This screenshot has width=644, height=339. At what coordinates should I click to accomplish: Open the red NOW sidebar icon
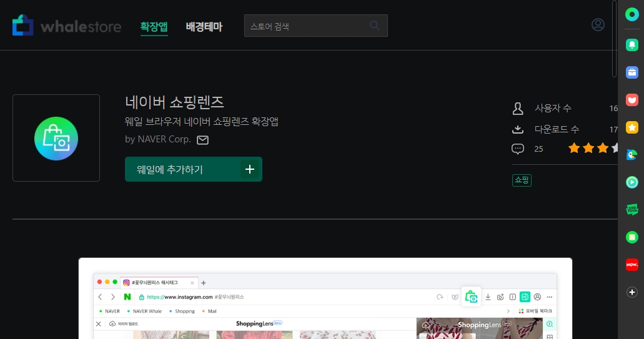[x=632, y=265]
